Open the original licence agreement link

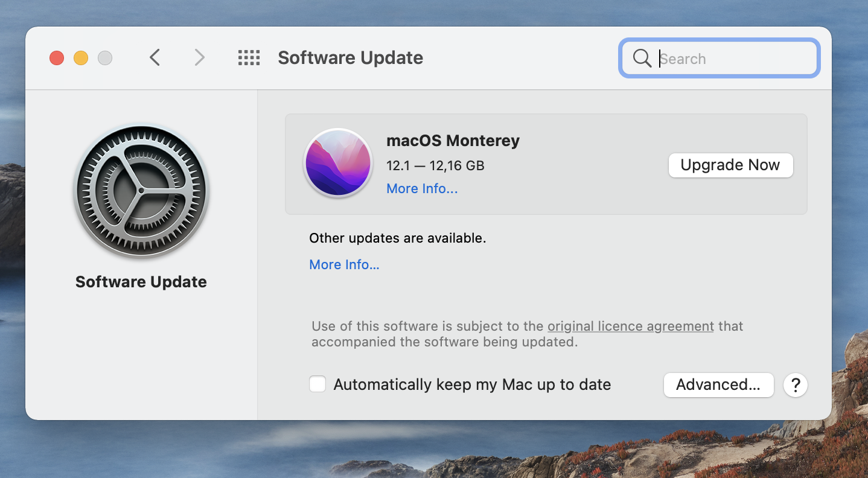tap(631, 326)
